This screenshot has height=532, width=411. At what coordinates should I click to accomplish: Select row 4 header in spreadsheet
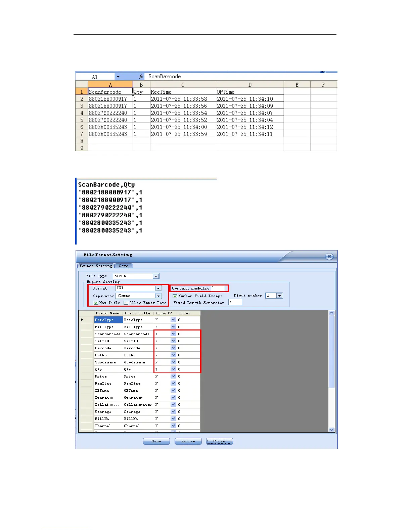click(x=82, y=113)
